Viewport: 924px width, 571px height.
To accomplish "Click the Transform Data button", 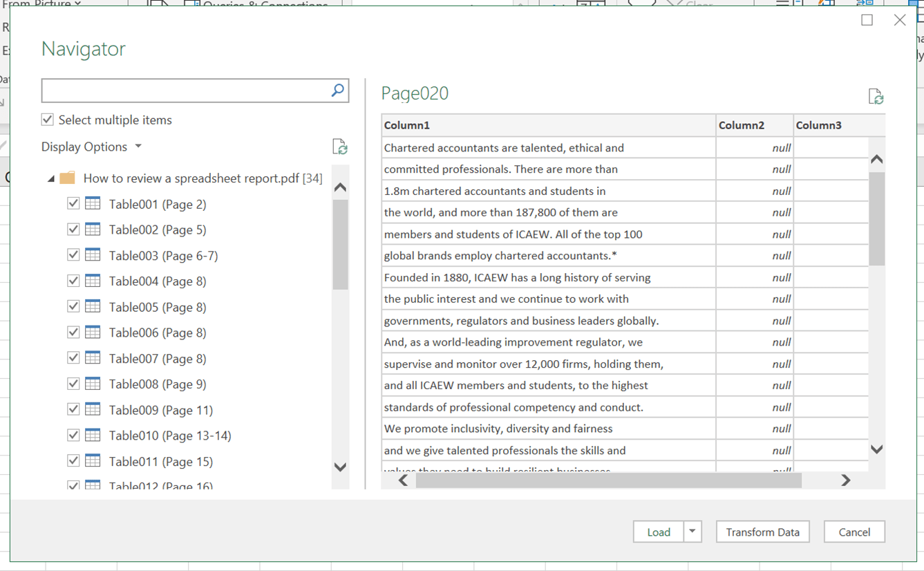I will [762, 532].
